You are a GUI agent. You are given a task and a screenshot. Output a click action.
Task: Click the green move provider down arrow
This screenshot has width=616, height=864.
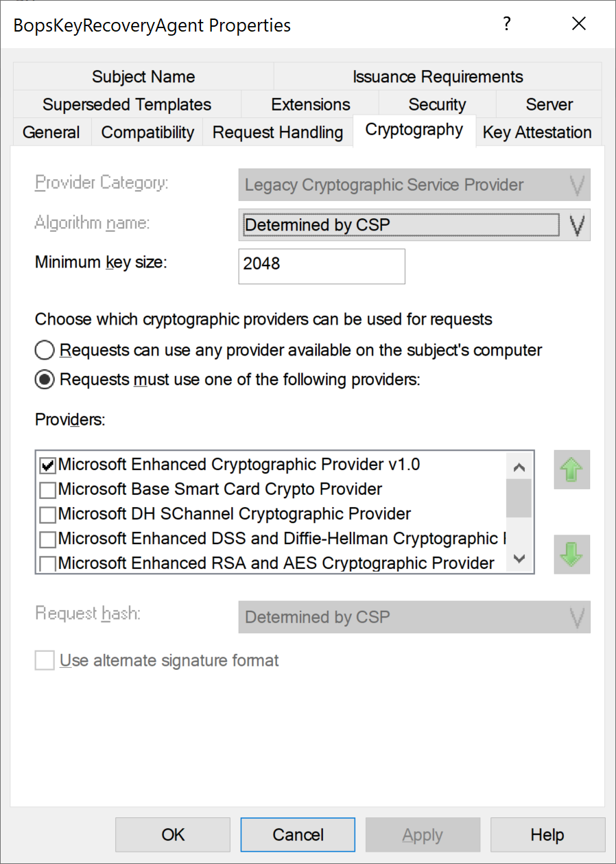571,554
